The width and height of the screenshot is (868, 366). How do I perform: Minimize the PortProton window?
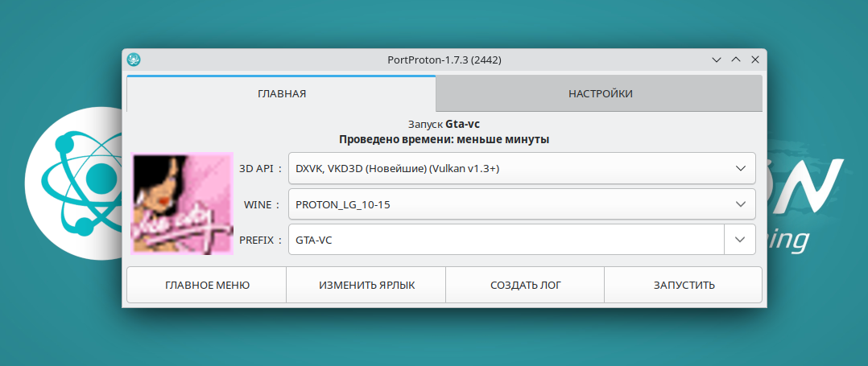coord(717,60)
